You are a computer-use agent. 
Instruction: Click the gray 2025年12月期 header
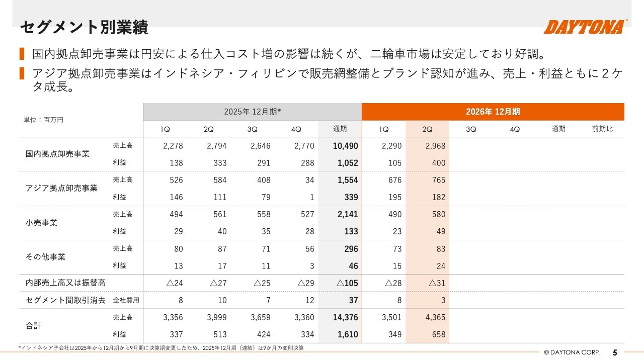(x=252, y=112)
